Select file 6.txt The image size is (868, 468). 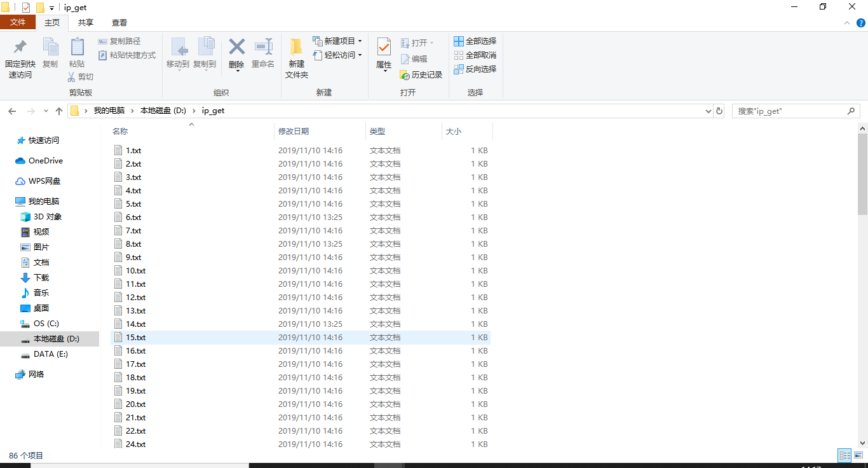[x=300, y=217]
